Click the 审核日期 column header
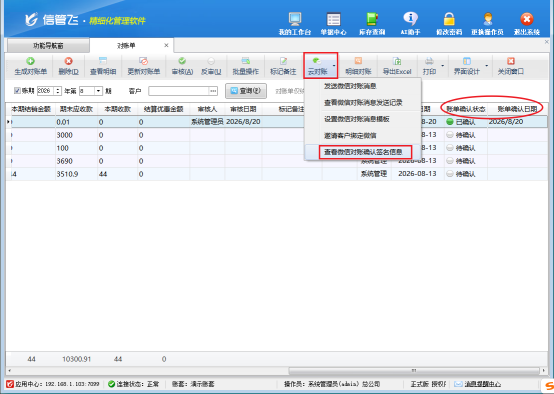The width and height of the screenshot is (554, 394). [243, 109]
